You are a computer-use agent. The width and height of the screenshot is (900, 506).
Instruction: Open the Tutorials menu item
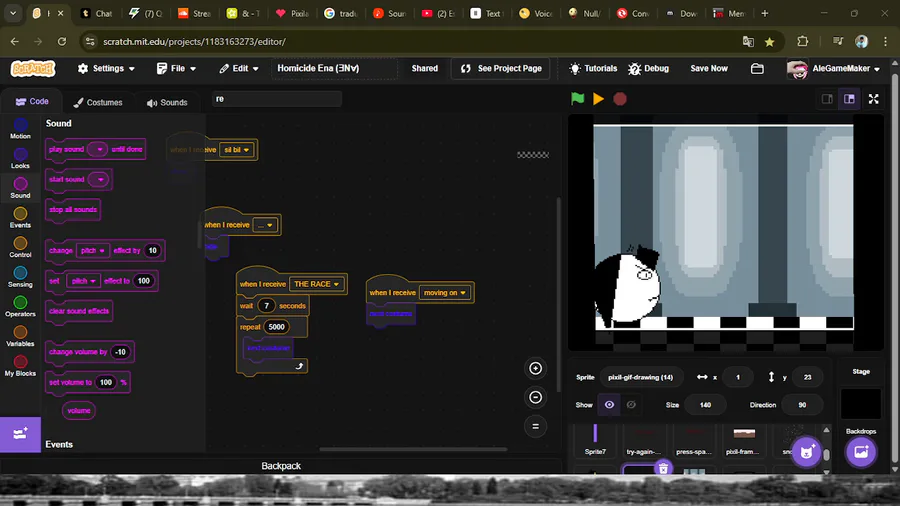click(x=593, y=68)
